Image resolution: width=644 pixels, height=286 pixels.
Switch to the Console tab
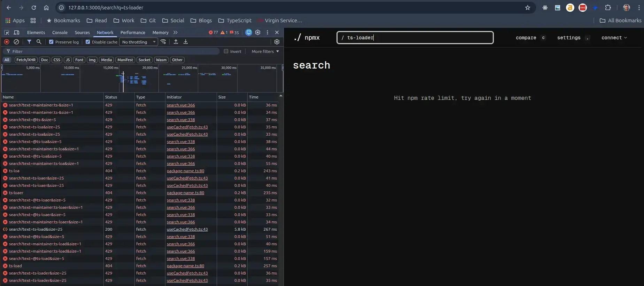(60, 32)
